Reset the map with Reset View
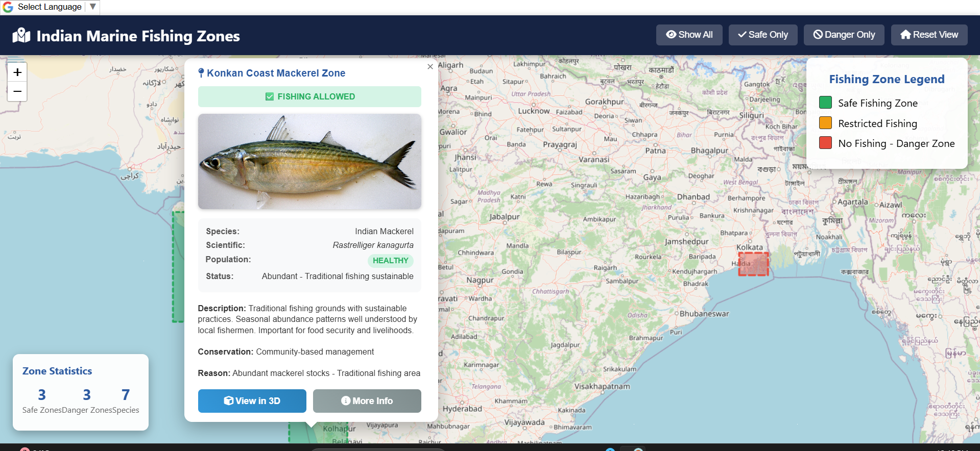980x451 pixels. point(929,35)
